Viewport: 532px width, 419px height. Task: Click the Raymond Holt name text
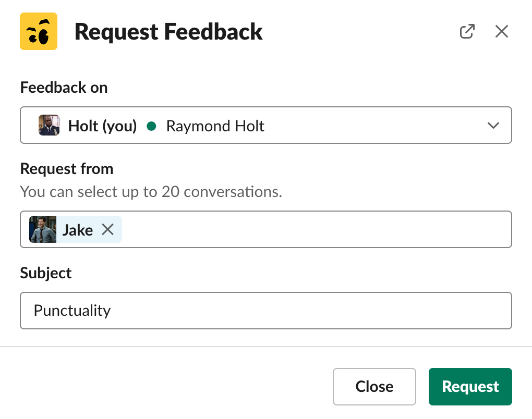(x=215, y=126)
